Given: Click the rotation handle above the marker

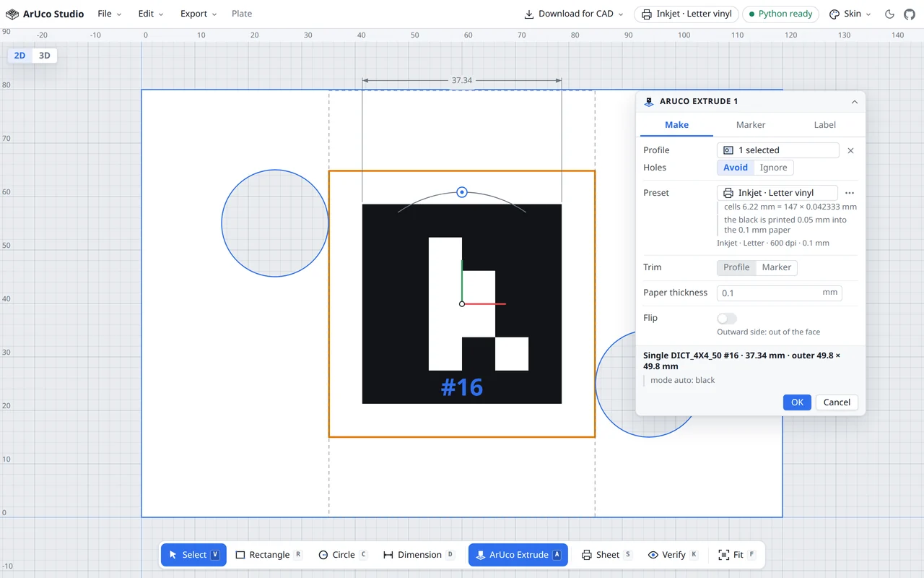Looking at the screenshot, I should [462, 192].
